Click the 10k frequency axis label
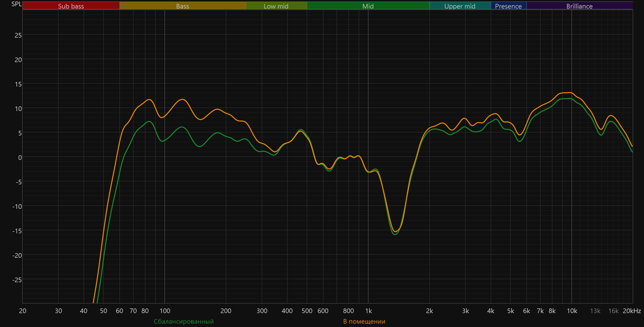644x327 pixels. coord(571,311)
